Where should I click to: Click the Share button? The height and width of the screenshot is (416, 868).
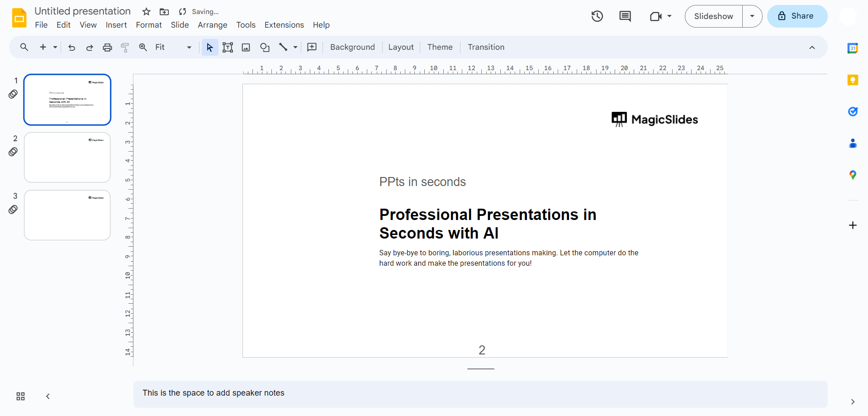tap(797, 16)
